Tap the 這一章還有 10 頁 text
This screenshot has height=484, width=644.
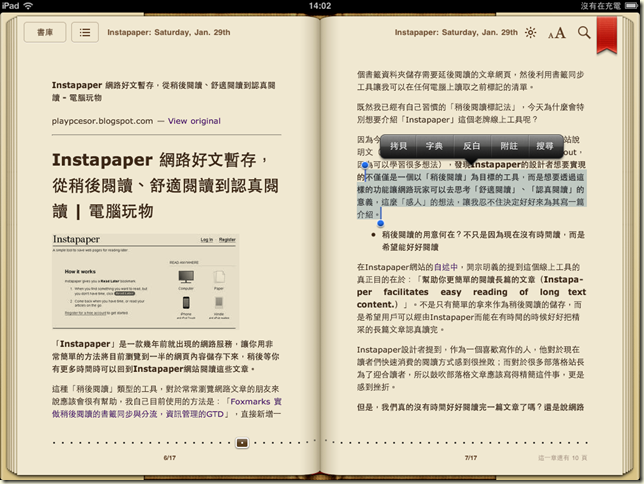(x=563, y=457)
